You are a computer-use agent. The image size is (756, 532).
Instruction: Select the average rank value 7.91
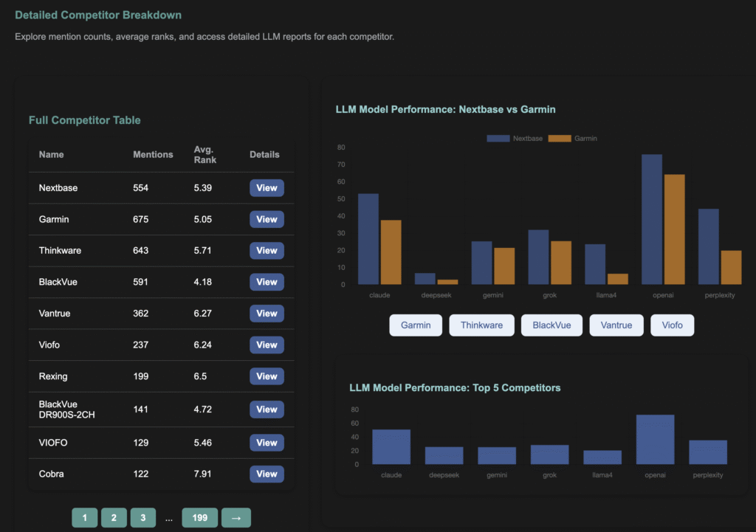(203, 474)
